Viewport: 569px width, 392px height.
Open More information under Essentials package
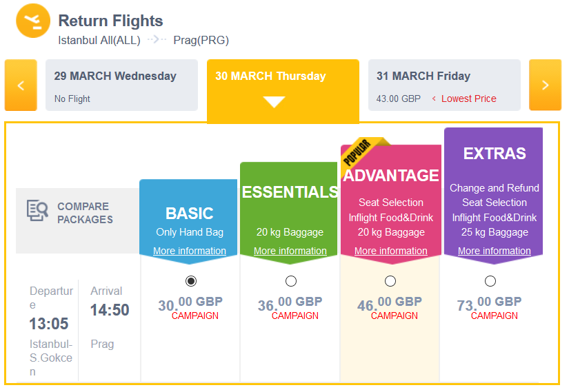(290, 251)
